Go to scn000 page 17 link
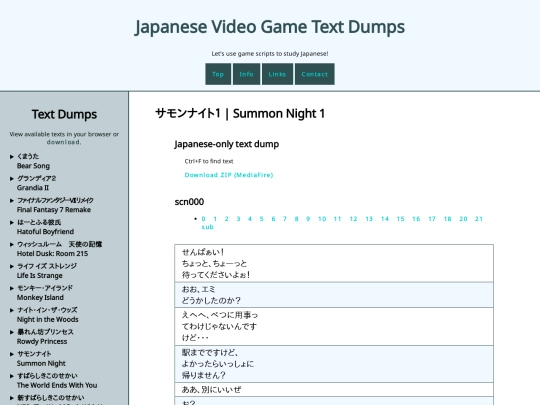Image resolution: width=540 pixels, height=405 pixels. tap(432, 219)
